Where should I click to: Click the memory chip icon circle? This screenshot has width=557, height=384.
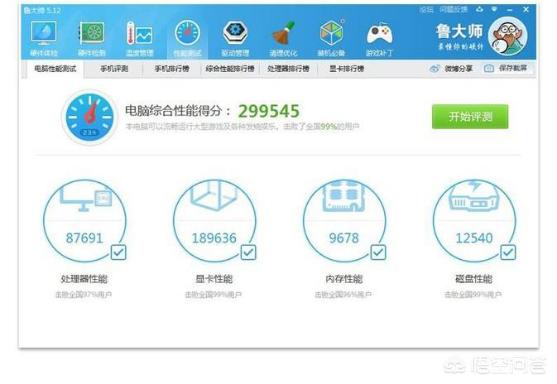point(344,220)
